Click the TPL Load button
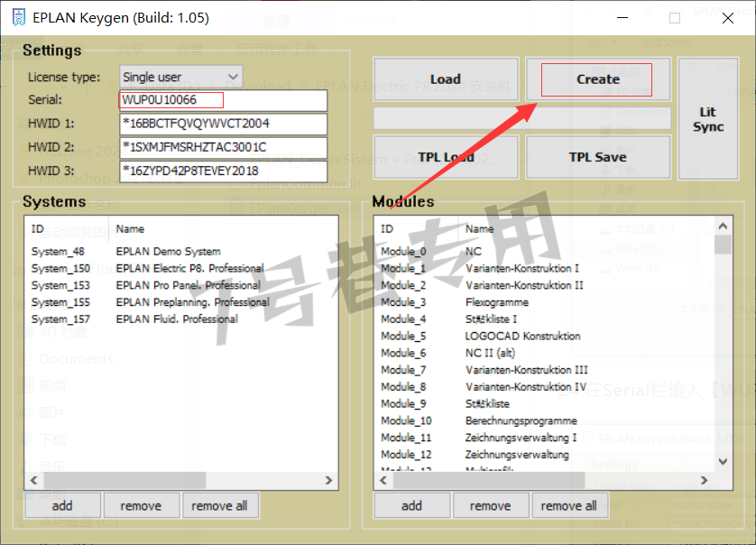Viewport: 756px width, 545px height. [446, 157]
